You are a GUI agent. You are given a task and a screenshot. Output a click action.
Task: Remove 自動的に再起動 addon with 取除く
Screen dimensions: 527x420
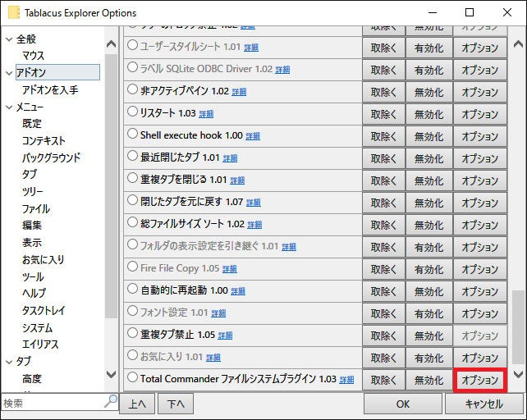(x=383, y=292)
